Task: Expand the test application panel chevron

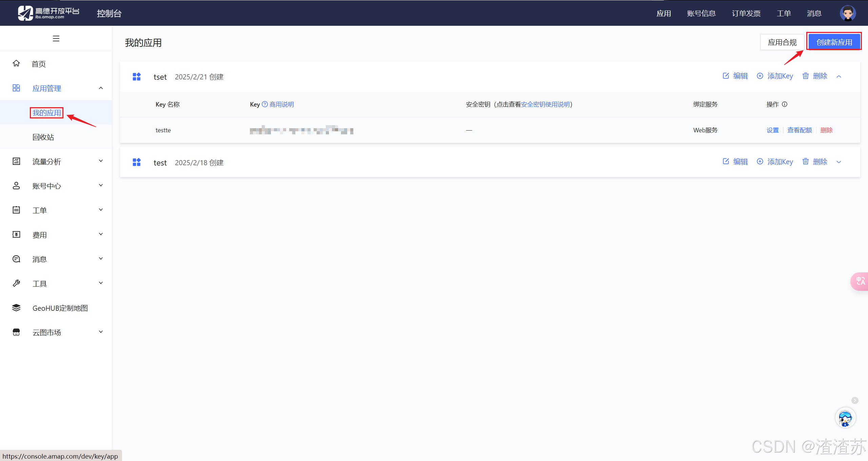Action: [839, 162]
